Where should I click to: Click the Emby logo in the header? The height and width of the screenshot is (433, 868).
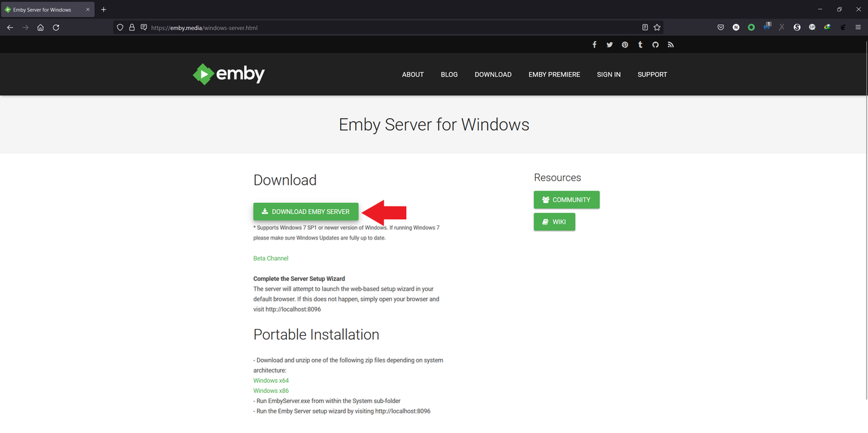coord(229,74)
